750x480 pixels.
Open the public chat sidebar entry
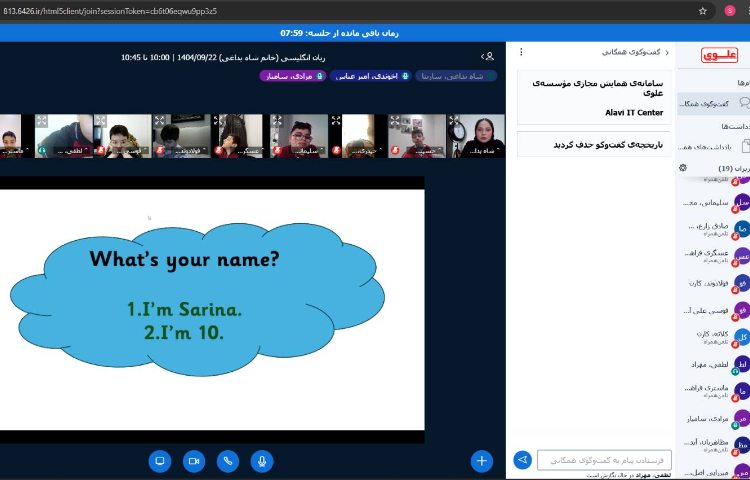(x=714, y=103)
